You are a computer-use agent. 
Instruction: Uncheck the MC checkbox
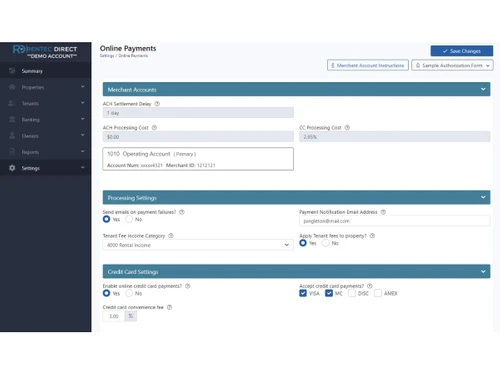coord(329,293)
